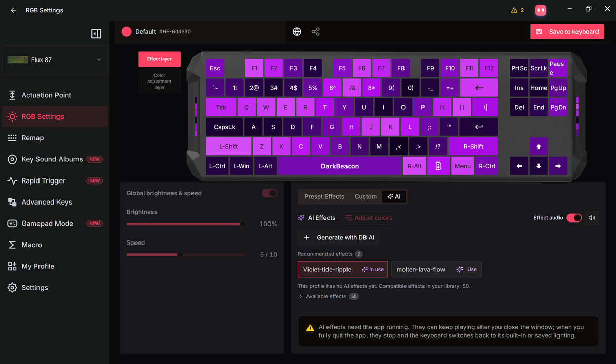Collapse sidebar with panel toggle icon
Image resolution: width=616 pixels, height=364 pixels.
(96, 34)
